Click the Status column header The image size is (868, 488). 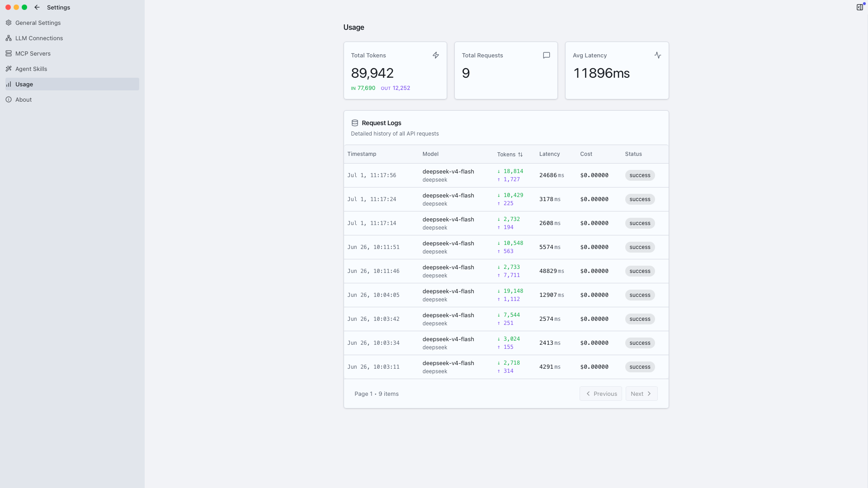[x=633, y=154]
